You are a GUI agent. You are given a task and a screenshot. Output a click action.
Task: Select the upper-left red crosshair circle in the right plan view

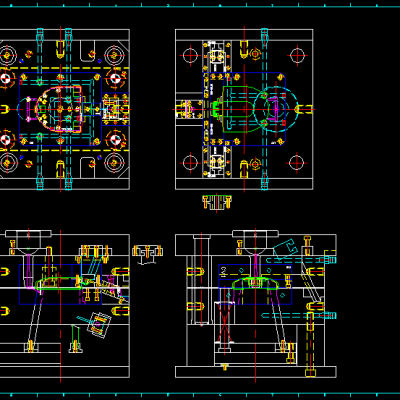(x=190, y=56)
